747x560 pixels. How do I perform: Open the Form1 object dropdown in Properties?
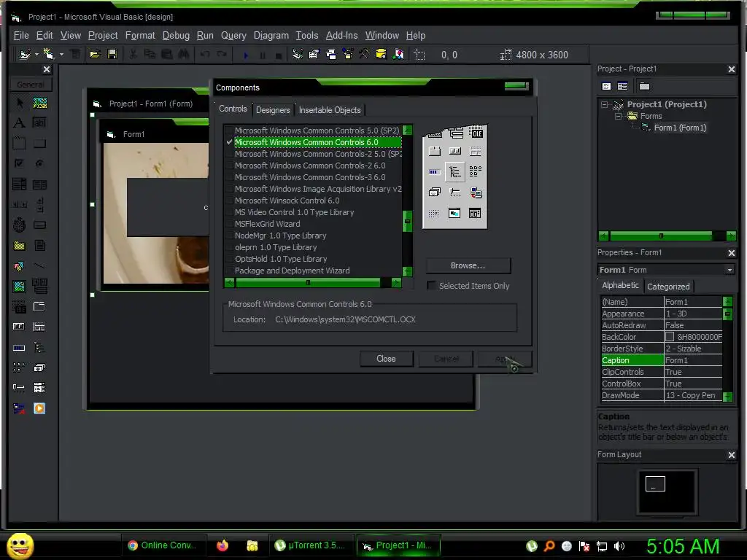(729, 270)
